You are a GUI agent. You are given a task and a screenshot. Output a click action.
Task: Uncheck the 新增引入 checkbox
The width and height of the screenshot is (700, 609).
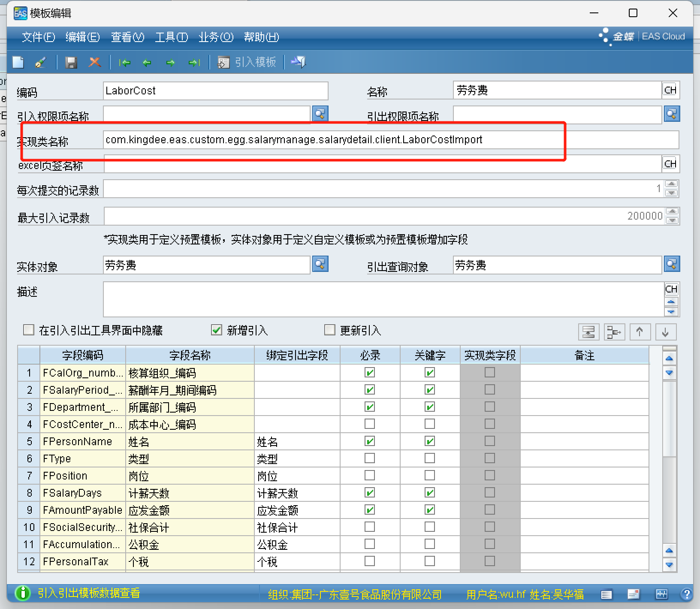[217, 330]
